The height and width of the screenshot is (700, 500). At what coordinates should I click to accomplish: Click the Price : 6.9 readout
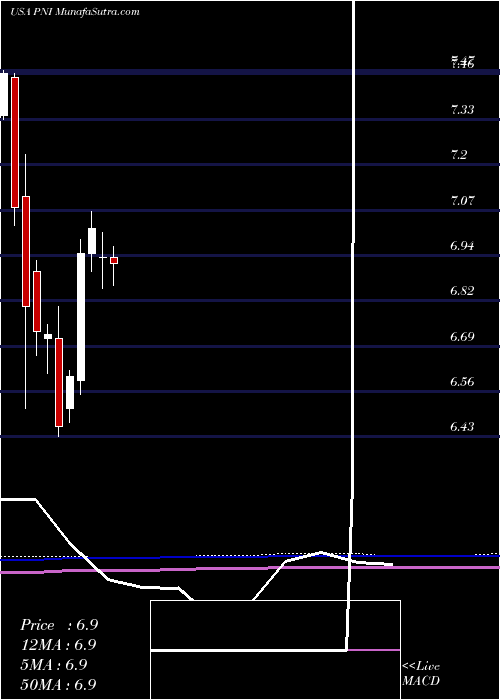point(59,625)
